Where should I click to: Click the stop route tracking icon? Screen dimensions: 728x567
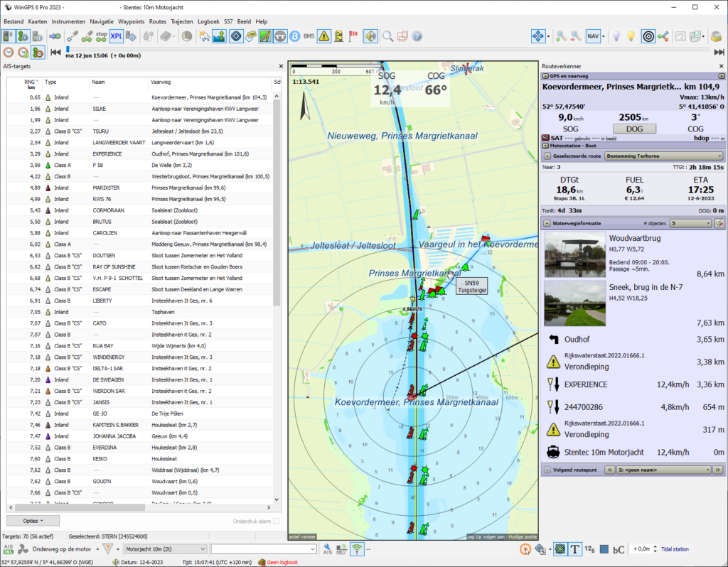point(101,36)
